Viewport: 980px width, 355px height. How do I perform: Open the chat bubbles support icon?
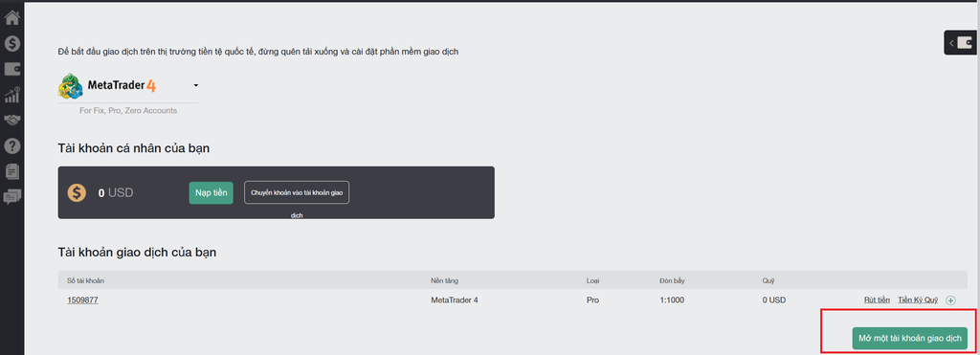click(x=11, y=197)
